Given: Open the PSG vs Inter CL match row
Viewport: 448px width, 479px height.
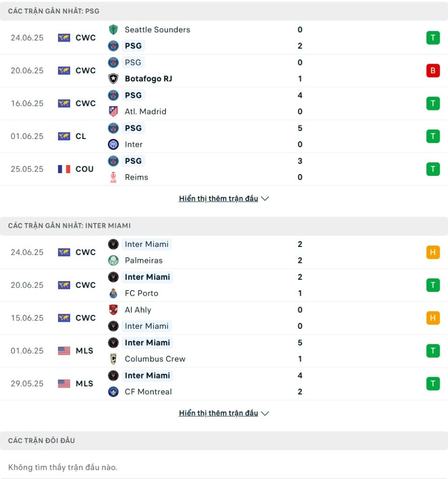Looking at the screenshot, I should point(224,136).
